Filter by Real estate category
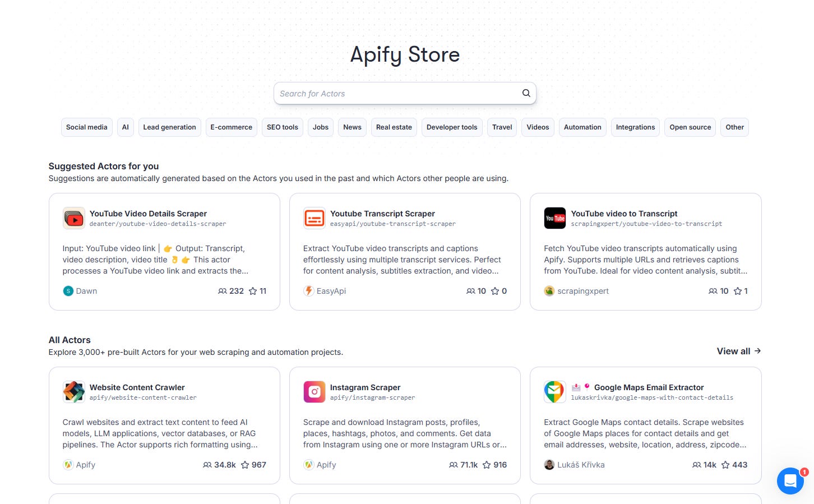Viewport: 814px width, 504px height. (x=394, y=127)
